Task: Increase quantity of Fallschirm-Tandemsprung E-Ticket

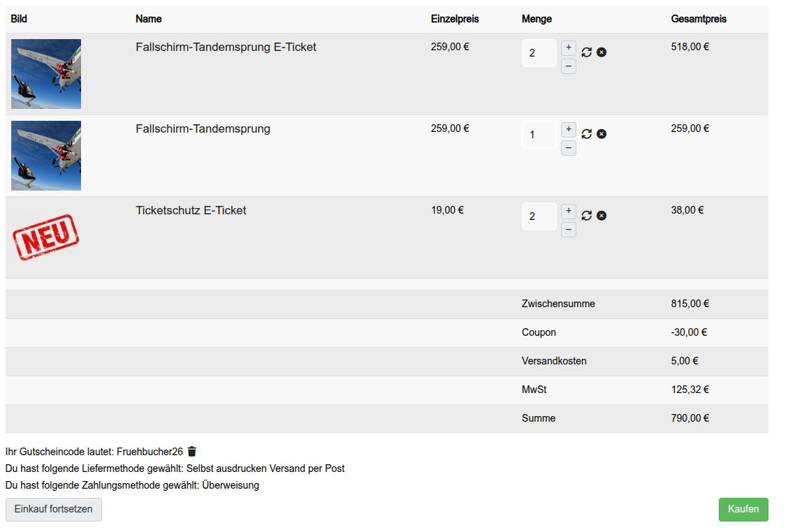Action: 569,48
